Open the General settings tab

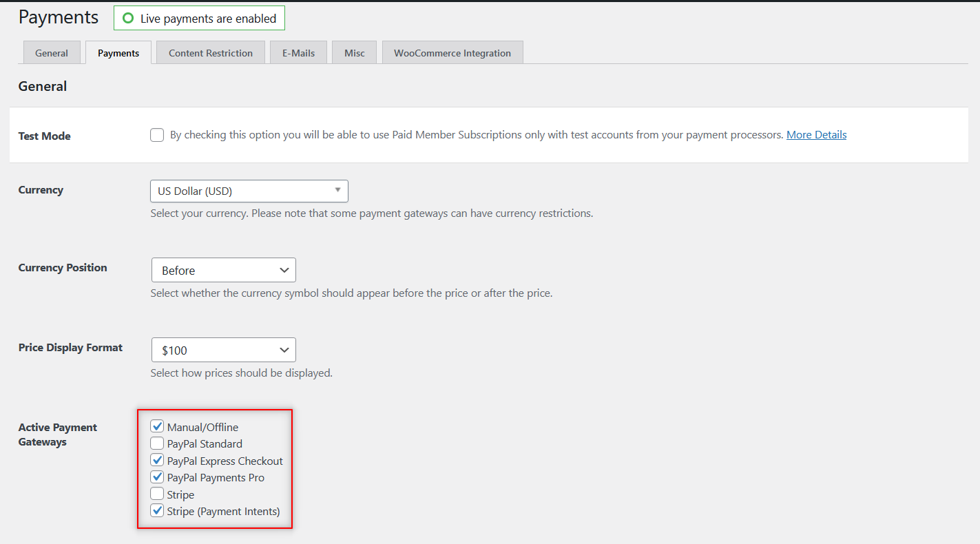(x=52, y=52)
